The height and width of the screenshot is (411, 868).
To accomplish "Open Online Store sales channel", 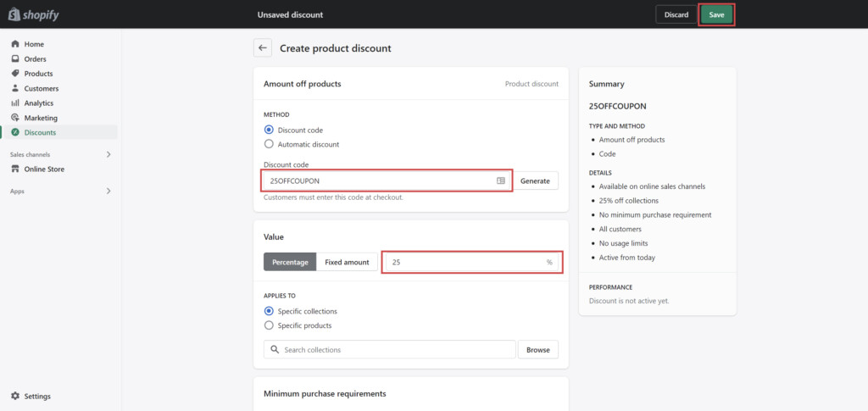I will point(44,169).
